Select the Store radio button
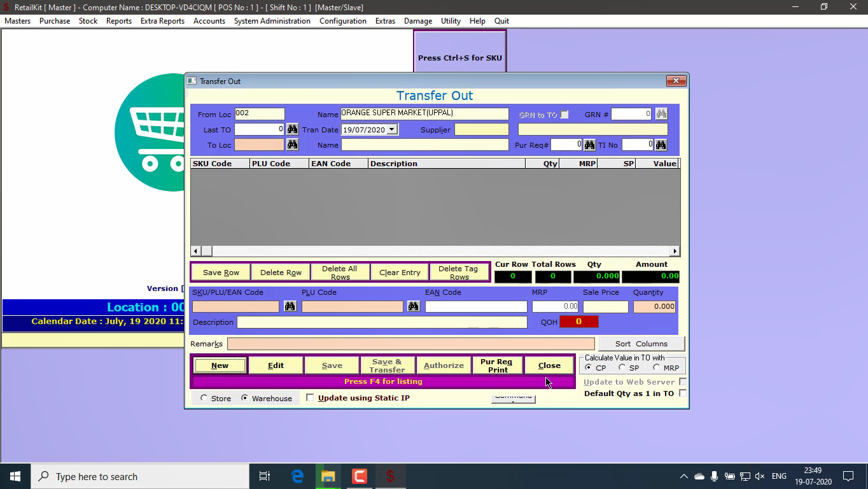 [x=204, y=398]
